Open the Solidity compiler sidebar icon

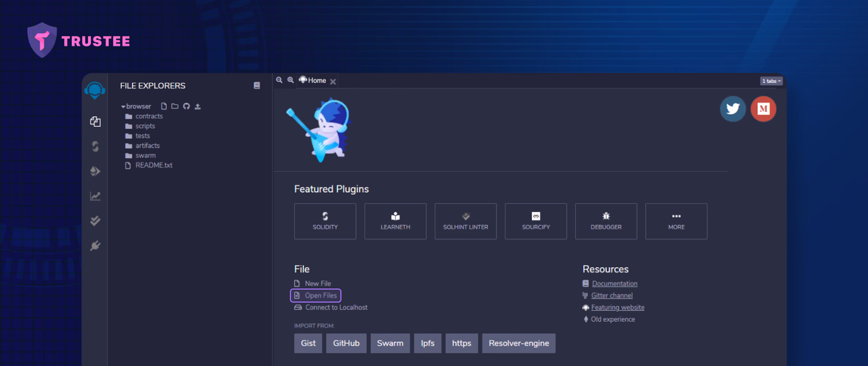click(95, 147)
